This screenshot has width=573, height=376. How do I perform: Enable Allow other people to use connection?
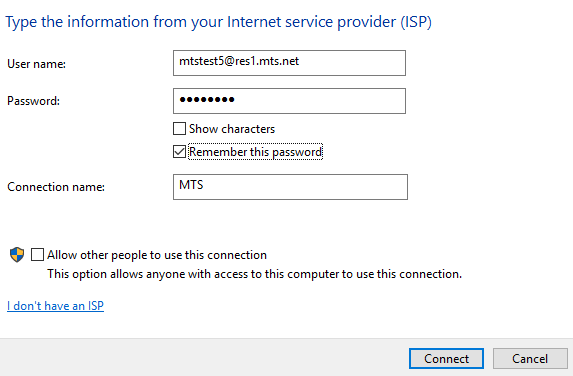(37, 255)
